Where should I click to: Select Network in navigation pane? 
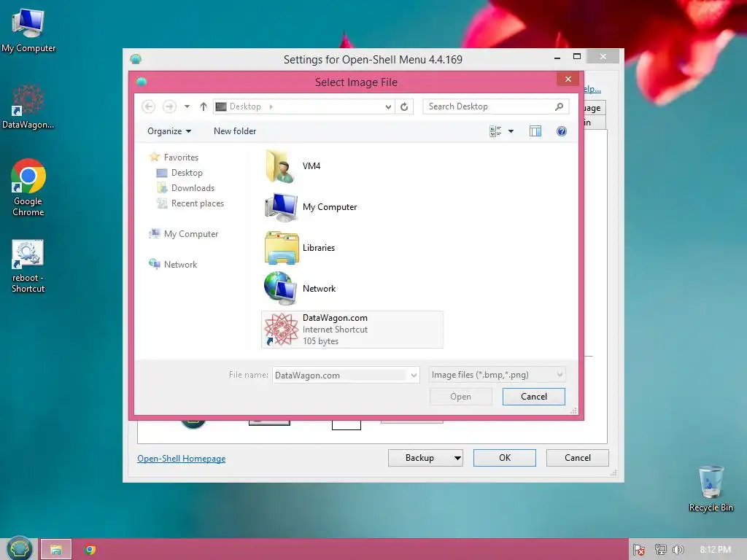coord(173,264)
